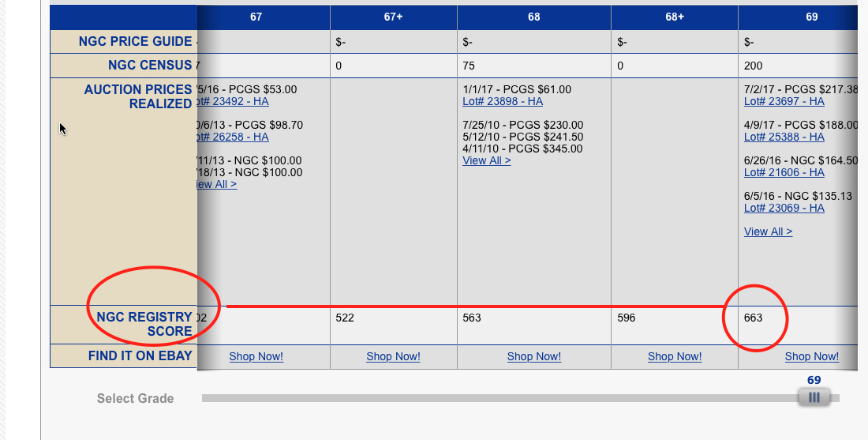Click the 5/12/10 - PCGS $241.50 entry

click(523, 137)
